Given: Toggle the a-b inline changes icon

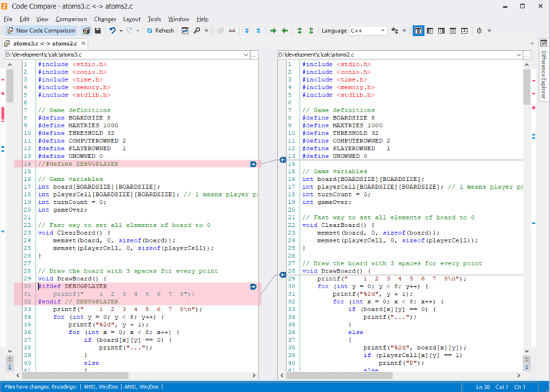Looking at the screenshot, I should 232,31.
